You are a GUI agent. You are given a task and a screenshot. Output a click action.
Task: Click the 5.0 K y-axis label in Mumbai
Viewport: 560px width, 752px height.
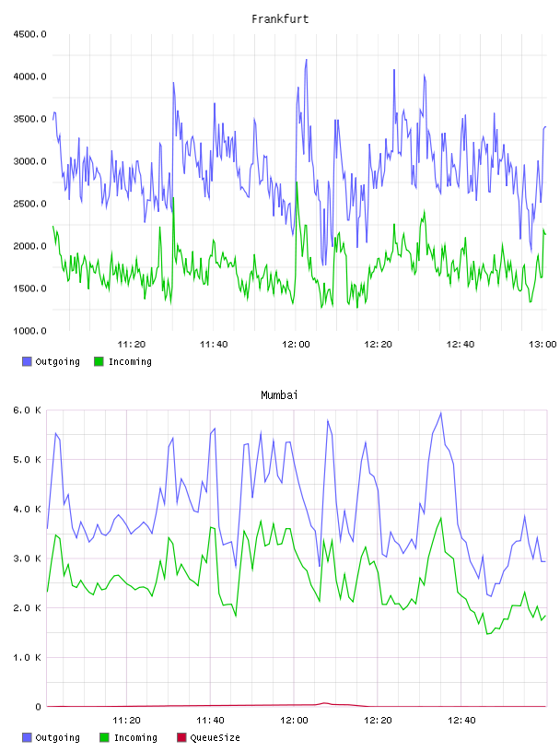coord(27,460)
